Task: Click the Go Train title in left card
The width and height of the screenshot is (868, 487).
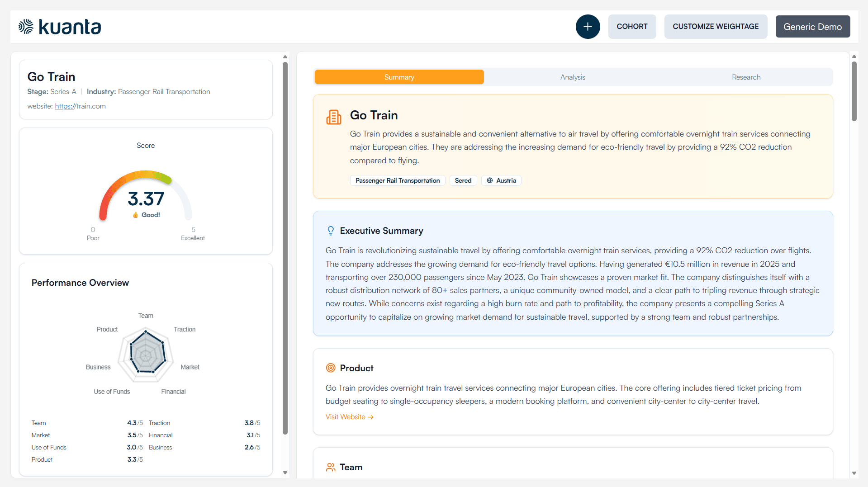Action: pyautogui.click(x=51, y=76)
